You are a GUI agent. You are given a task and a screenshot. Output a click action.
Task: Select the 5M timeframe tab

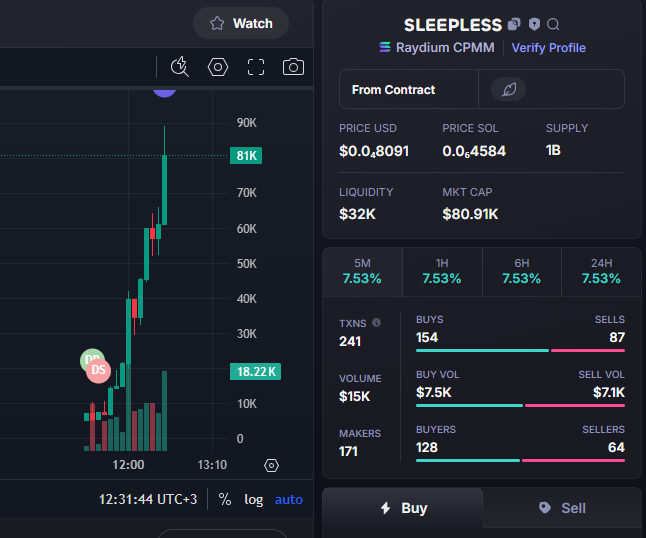point(362,272)
